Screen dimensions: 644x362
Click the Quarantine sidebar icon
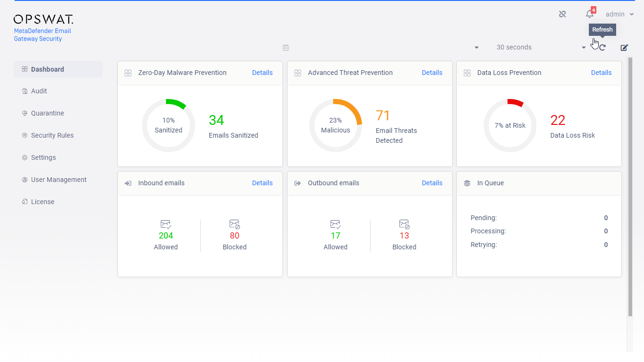pyautogui.click(x=25, y=113)
